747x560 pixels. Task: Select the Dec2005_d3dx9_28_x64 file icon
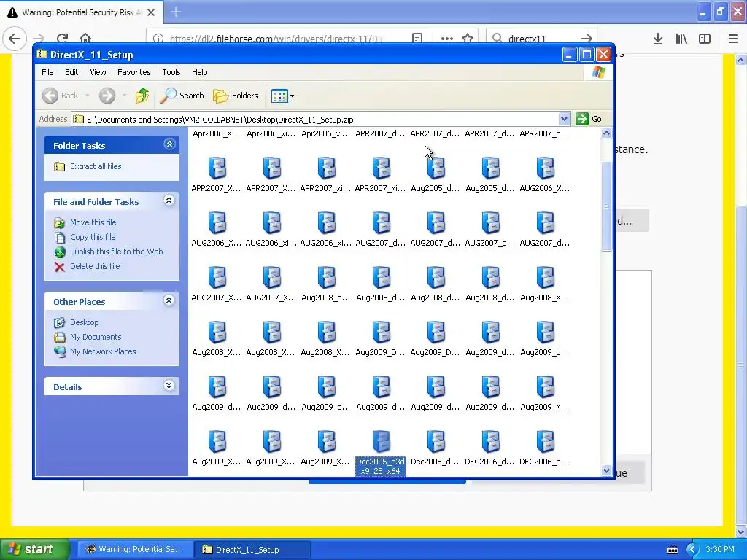(x=381, y=442)
